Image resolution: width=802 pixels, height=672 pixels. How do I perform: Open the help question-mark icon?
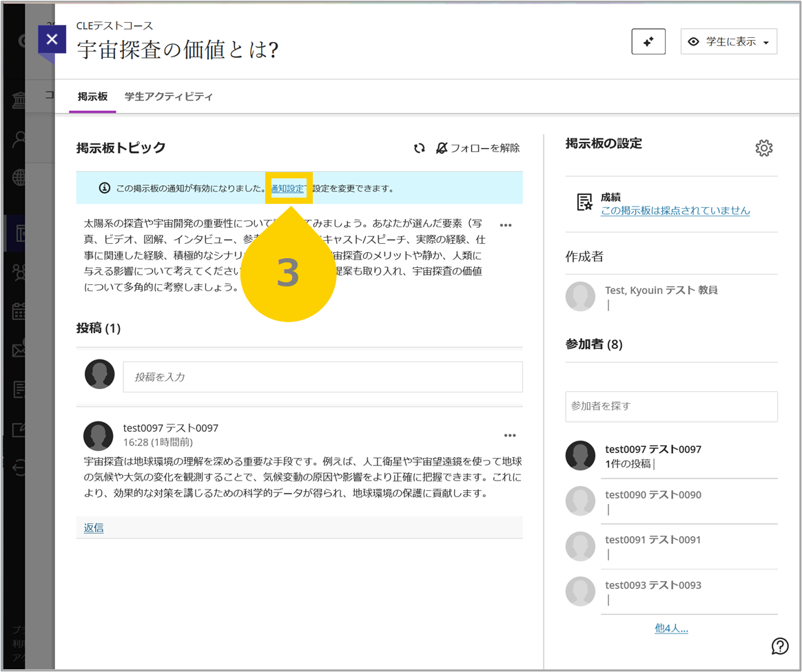point(779,646)
